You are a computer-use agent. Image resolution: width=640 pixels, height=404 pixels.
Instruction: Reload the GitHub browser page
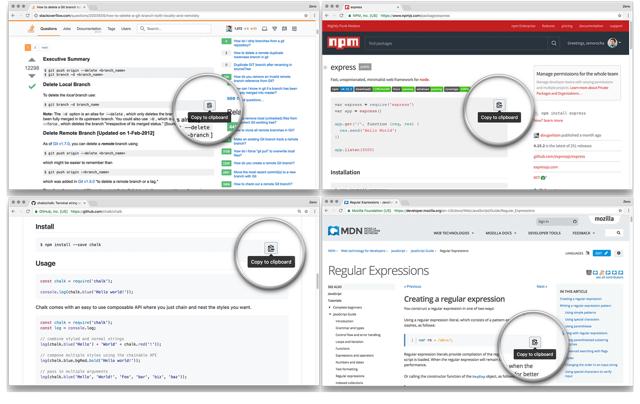(x=28, y=211)
